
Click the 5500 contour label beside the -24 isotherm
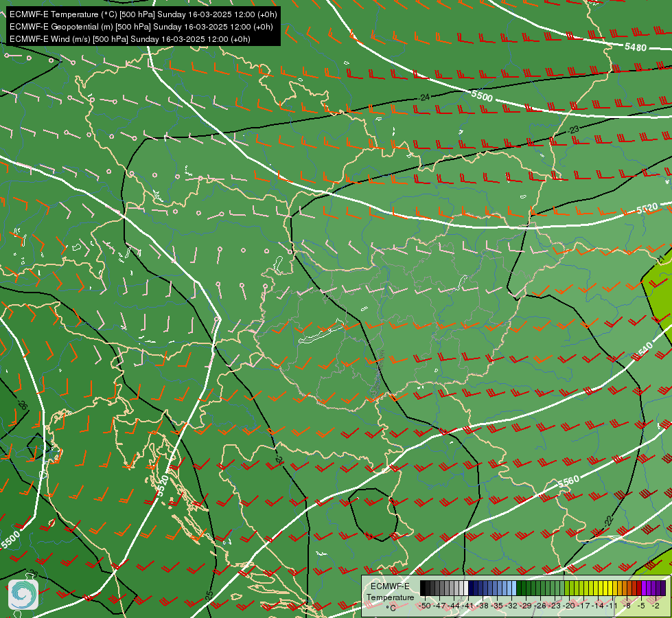482,95
